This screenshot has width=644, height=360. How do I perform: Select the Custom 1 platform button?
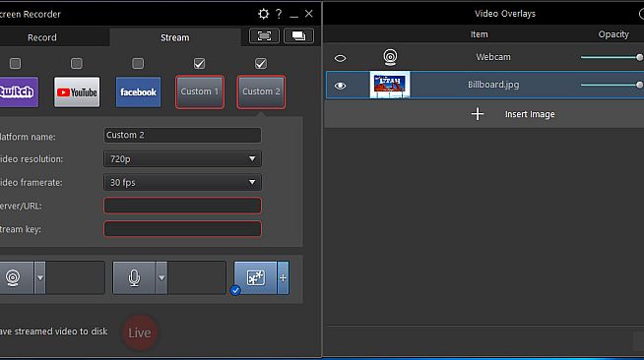200,91
